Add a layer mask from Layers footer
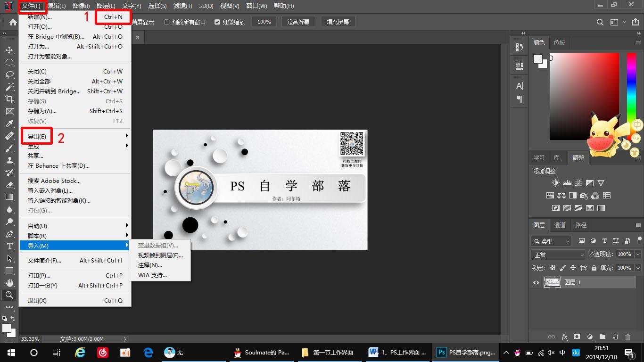The image size is (644, 362). (577, 337)
